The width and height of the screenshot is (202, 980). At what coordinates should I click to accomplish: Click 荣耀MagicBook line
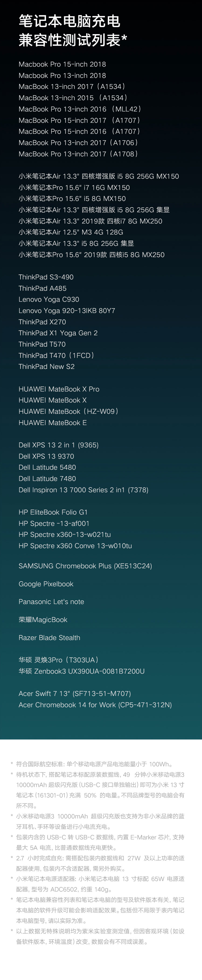pyautogui.click(x=43, y=620)
